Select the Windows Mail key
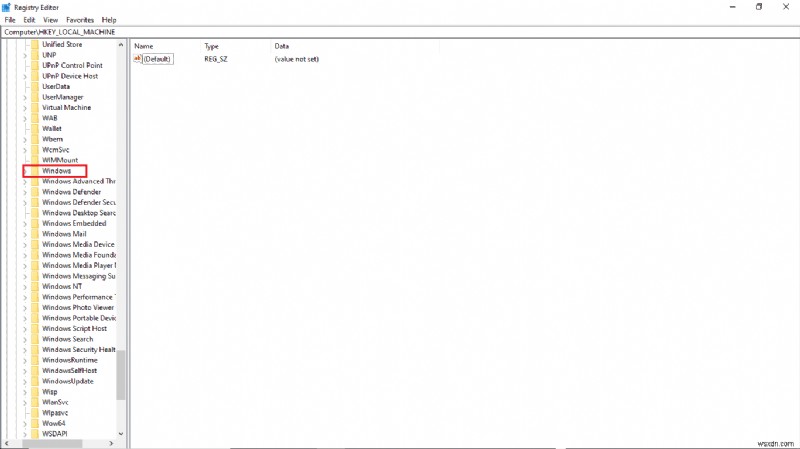 click(64, 234)
